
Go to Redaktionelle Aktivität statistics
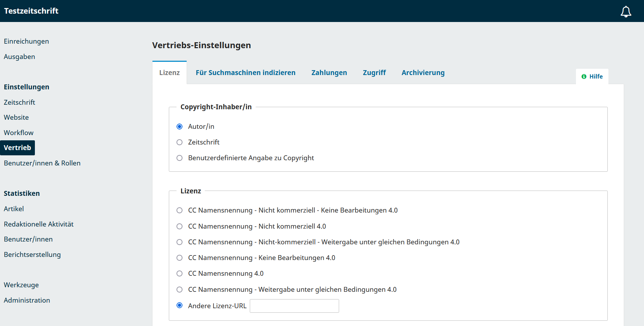38,224
